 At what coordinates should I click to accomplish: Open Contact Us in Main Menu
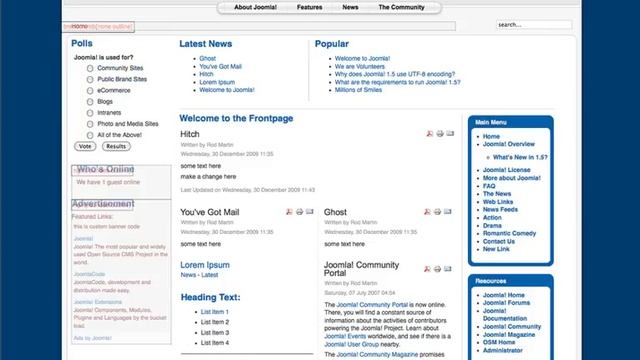point(499,241)
